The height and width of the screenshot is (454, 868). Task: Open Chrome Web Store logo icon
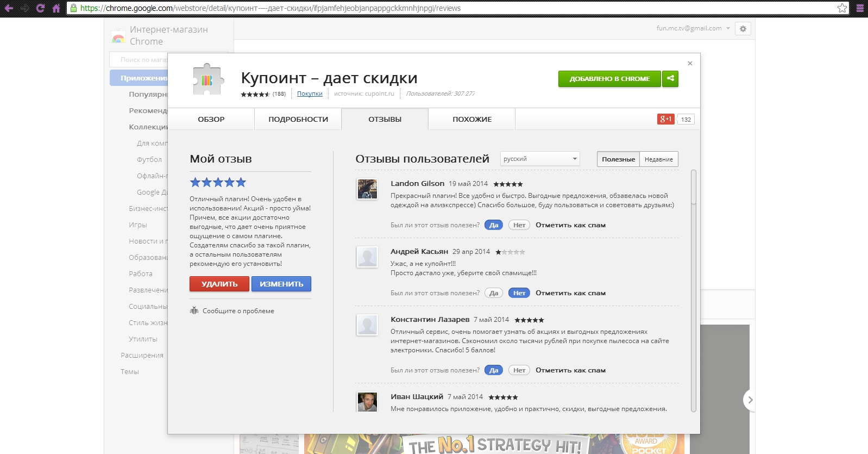point(118,37)
